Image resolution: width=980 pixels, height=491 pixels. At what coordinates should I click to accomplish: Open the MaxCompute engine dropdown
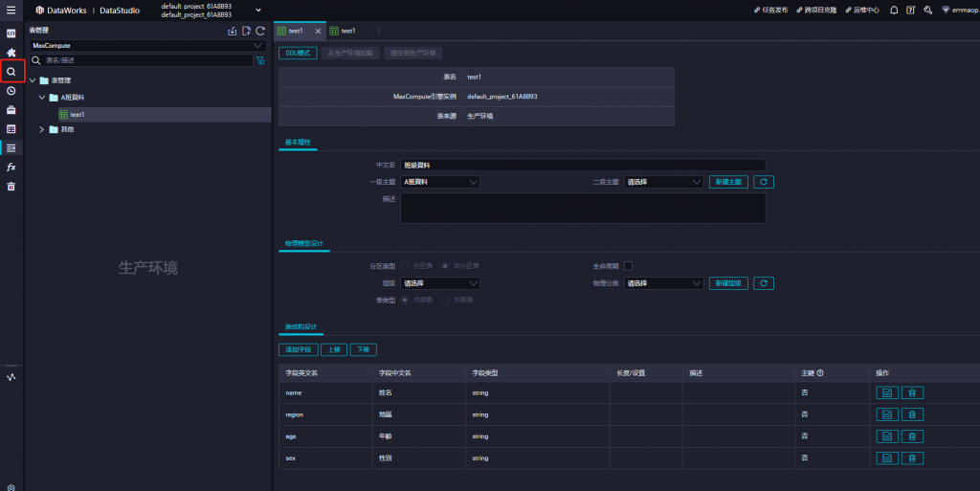coord(147,46)
